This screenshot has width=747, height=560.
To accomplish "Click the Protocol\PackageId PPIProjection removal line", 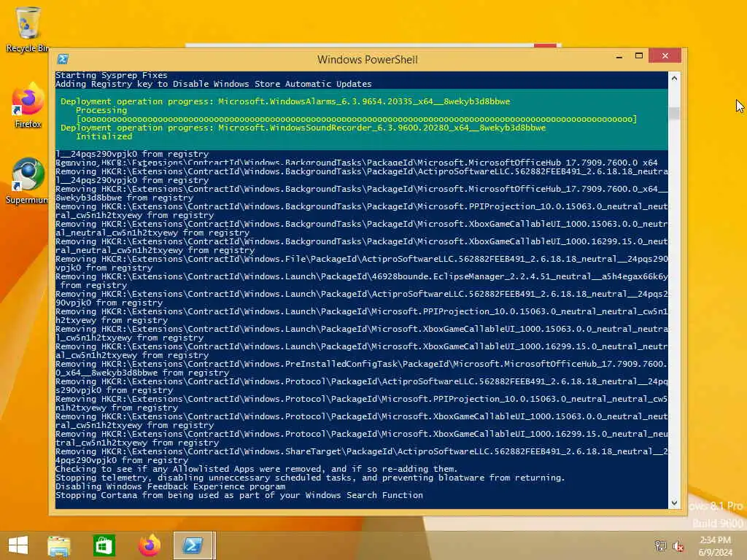I will 362,403.
